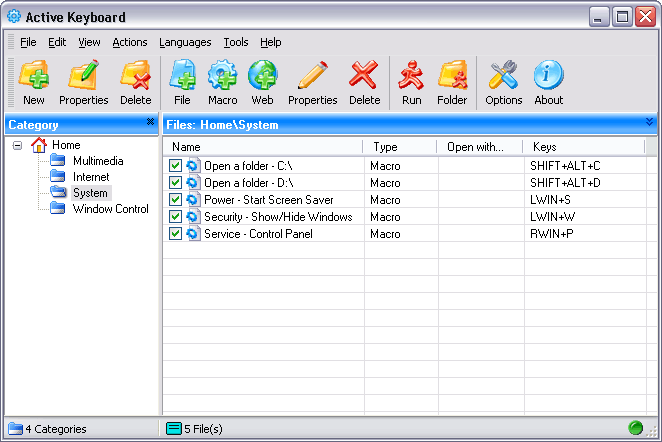Click the categories folder icon in the status bar

coord(16,428)
